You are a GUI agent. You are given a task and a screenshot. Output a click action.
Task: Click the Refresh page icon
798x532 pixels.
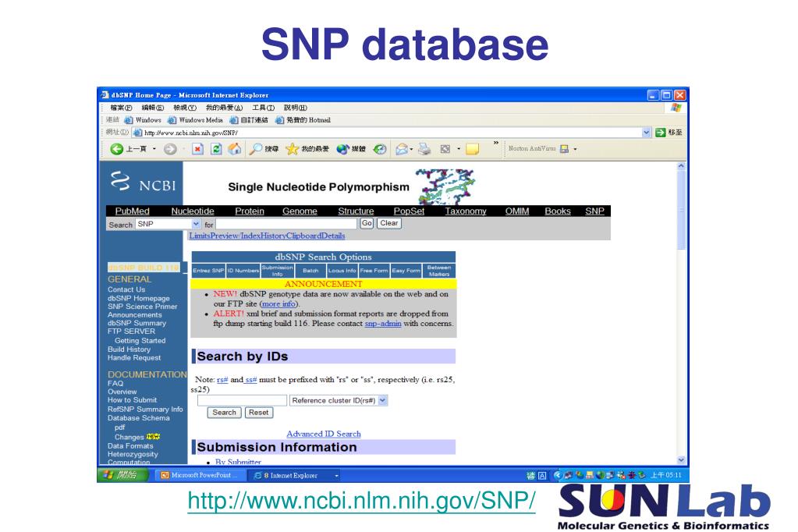(x=216, y=149)
